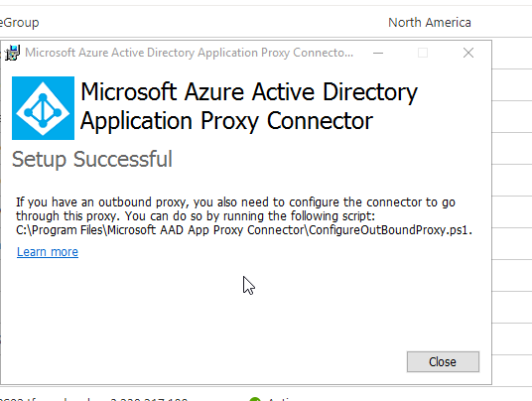Viewport: 532px width, 401px height.
Task: Close the dialog using the title bar X
Action: [468, 53]
